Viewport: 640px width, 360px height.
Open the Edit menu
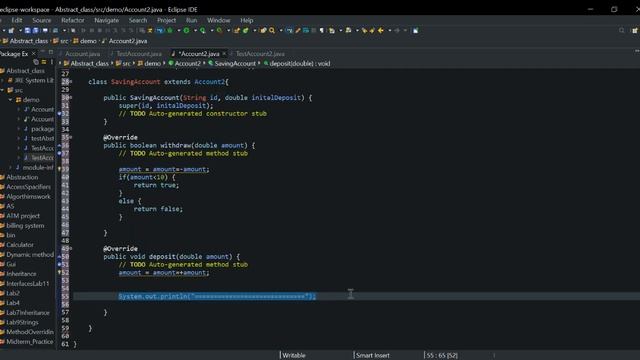[17, 20]
